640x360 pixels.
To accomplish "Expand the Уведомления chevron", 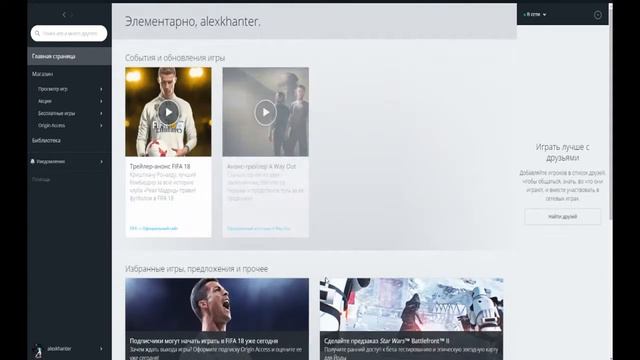I will [x=101, y=162].
